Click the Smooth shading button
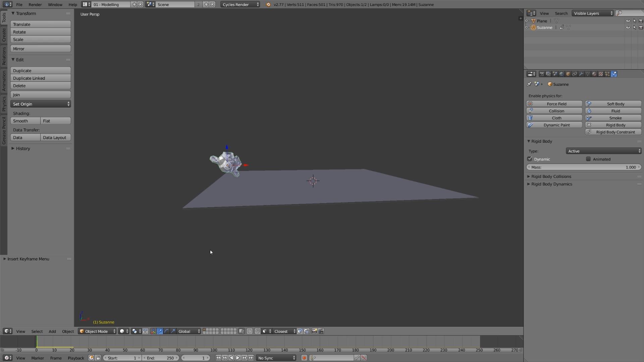The image size is (644, 362). click(x=25, y=121)
